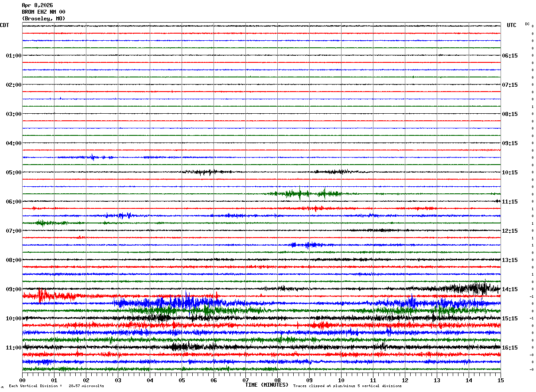The width and height of the screenshot is (536, 392).
Task: Click minute '08' on the time axis
Action: [x=277, y=380]
